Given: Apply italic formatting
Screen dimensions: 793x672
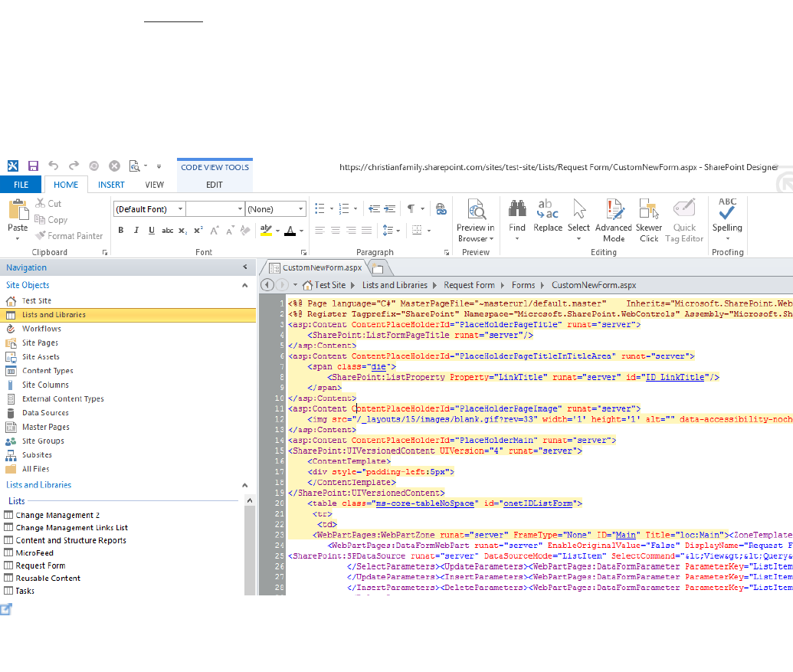Looking at the screenshot, I should point(136,231).
